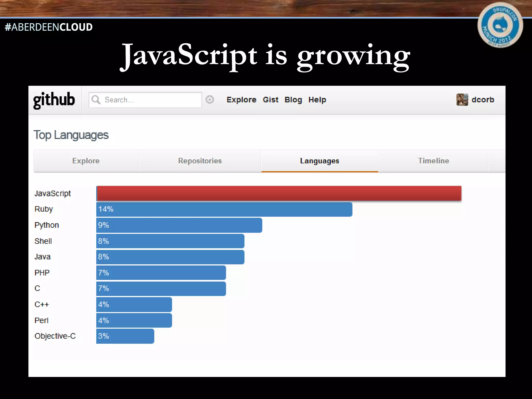Open the Gist navigation link
The image size is (532, 399).
(270, 100)
